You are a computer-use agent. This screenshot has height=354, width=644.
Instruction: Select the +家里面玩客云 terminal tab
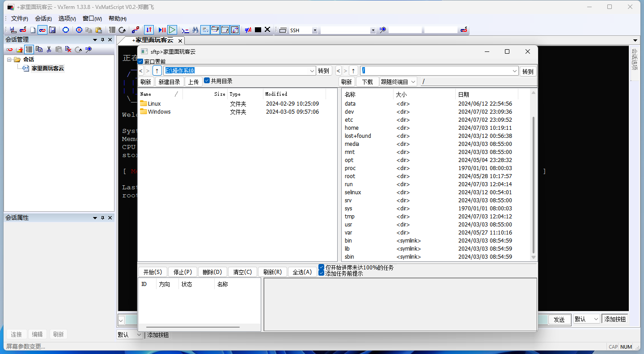click(153, 40)
